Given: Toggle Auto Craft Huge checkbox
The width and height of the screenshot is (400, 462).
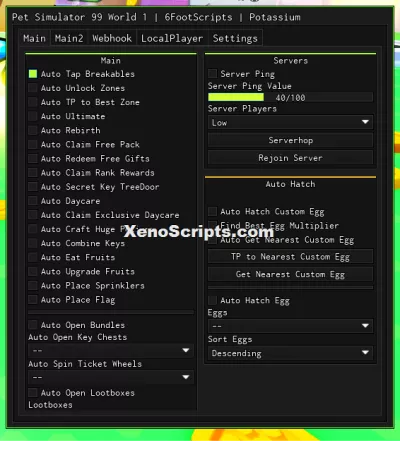Looking at the screenshot, I should pyautogui.click(x=33, y=229).
